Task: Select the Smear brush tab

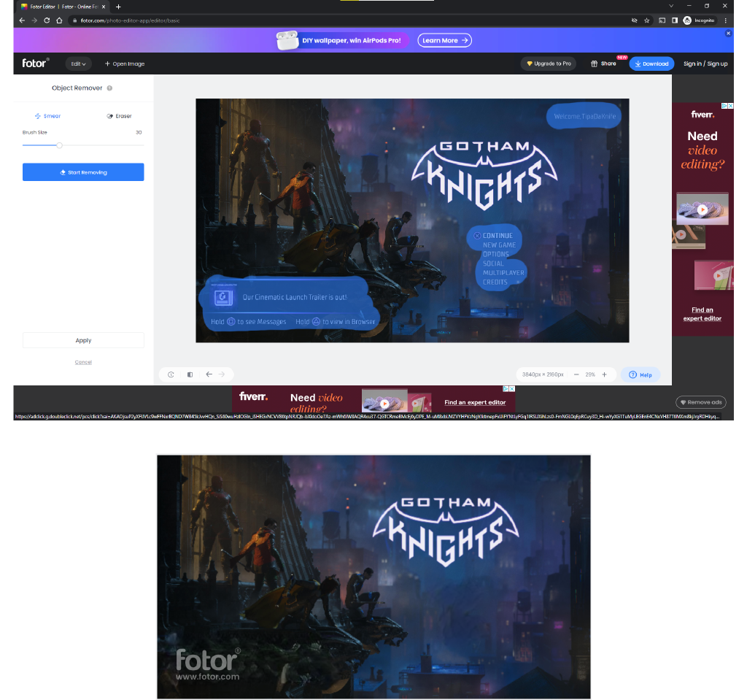Action: click(47, 116)
